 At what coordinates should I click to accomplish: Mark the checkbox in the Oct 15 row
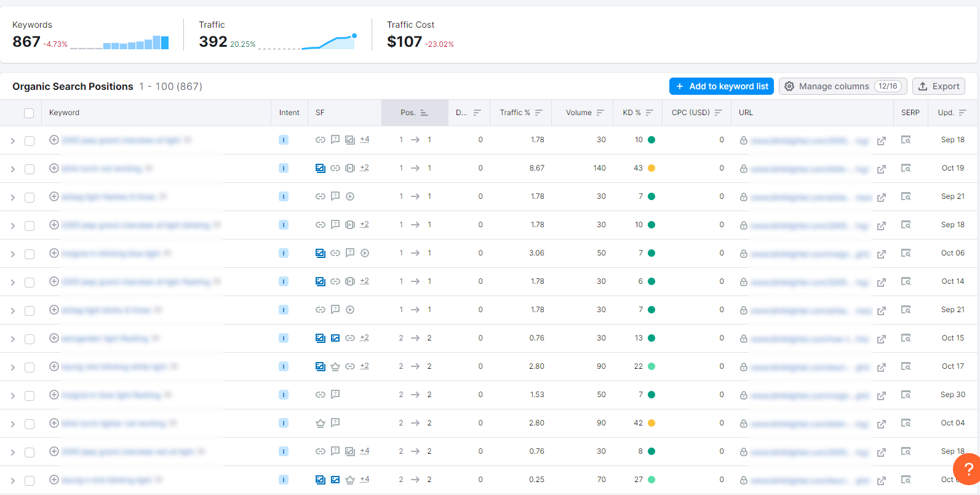click(x=30, y=339)
